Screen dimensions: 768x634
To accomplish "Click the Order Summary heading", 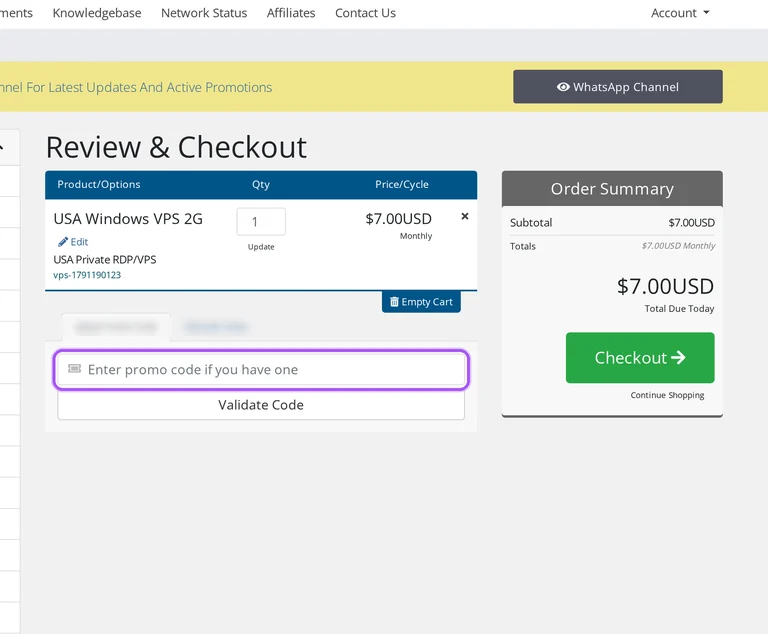I will tap(612, 189).
